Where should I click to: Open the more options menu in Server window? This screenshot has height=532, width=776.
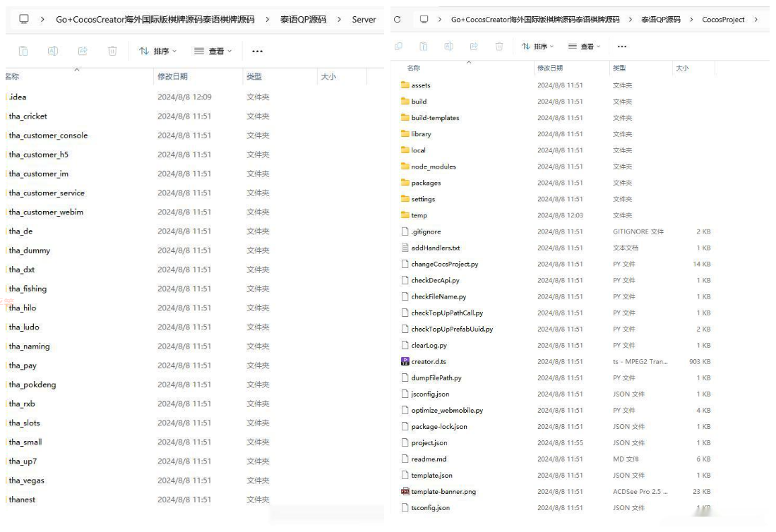(257, 51)
